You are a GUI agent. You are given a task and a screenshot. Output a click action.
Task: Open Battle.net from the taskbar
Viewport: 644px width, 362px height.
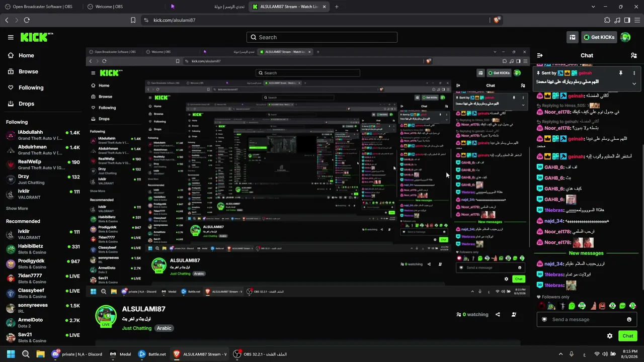click(152, 354)
